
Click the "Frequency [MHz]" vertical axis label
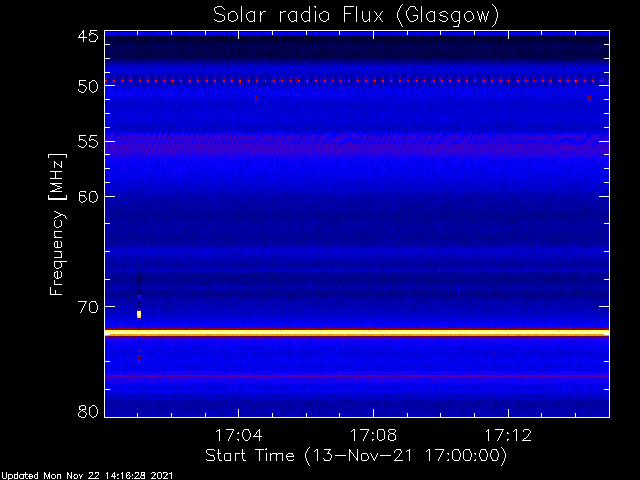[57, 224]
